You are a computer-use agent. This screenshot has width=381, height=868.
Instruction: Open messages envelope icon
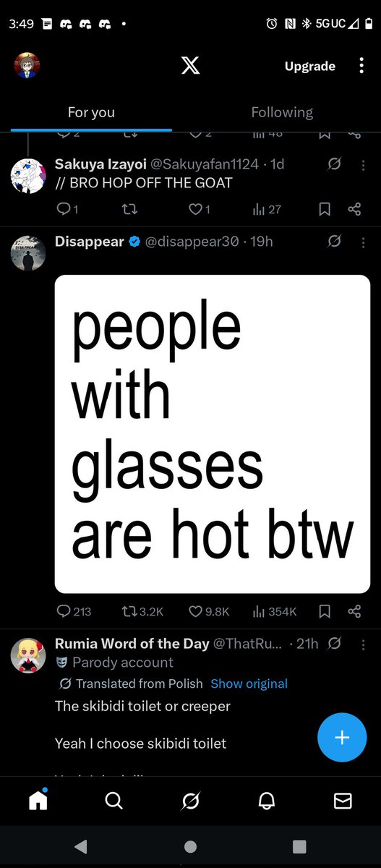tap(343, 801)
